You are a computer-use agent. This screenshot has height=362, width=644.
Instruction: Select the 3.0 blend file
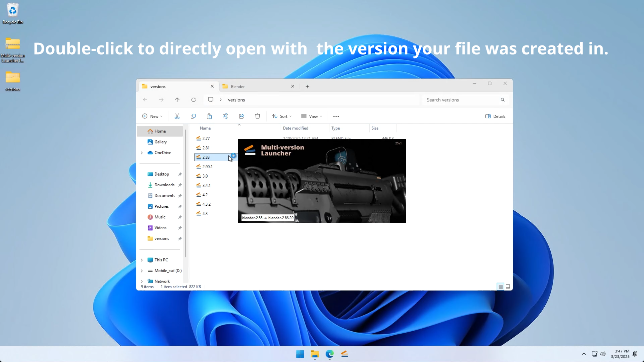point(205,176)
